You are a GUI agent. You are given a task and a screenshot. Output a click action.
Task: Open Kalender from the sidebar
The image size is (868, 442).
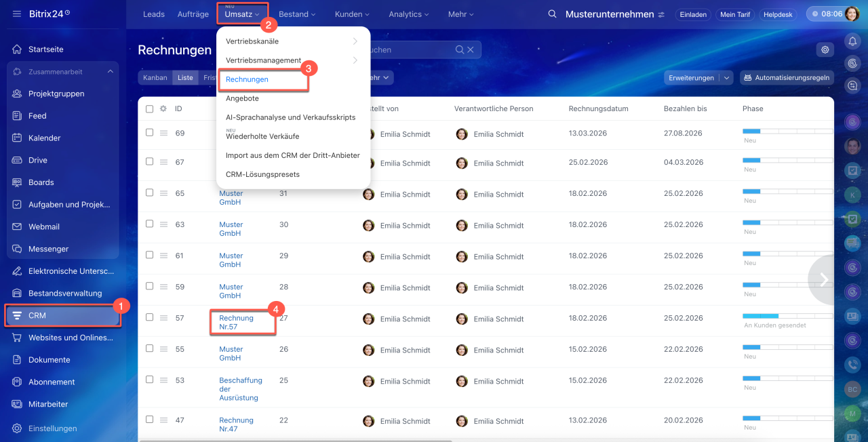coord(44,138)
